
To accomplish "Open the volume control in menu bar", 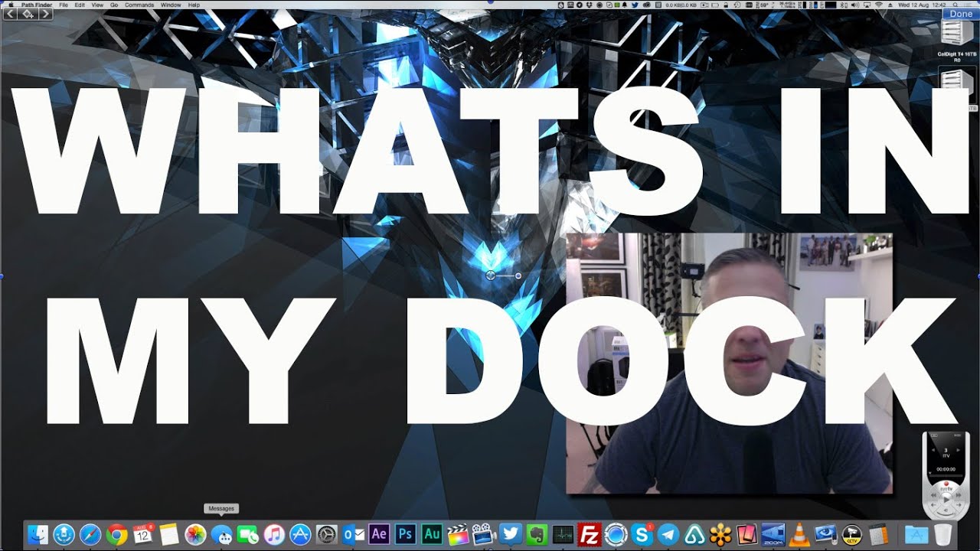I will [855, 5].
